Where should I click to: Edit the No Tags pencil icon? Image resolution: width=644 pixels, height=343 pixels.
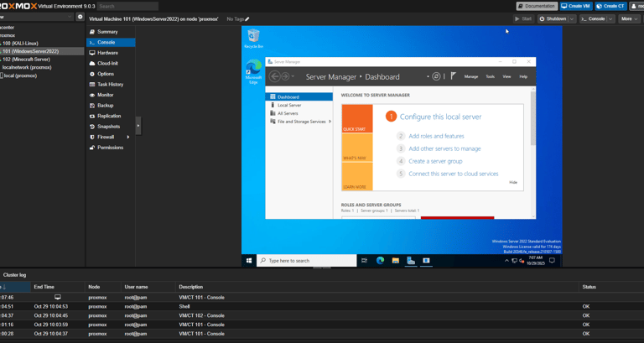247,19
